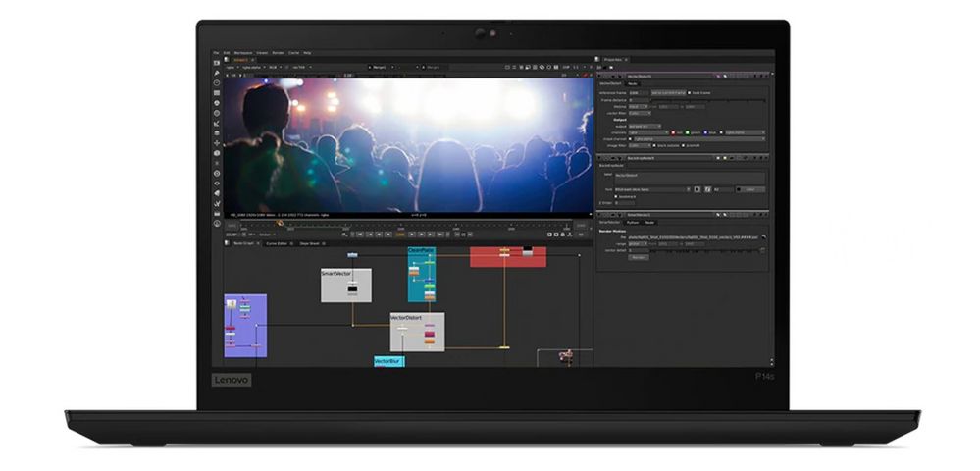Open the File menu
The width and height of the screenshot is (980, 471).
click(216, 53)
